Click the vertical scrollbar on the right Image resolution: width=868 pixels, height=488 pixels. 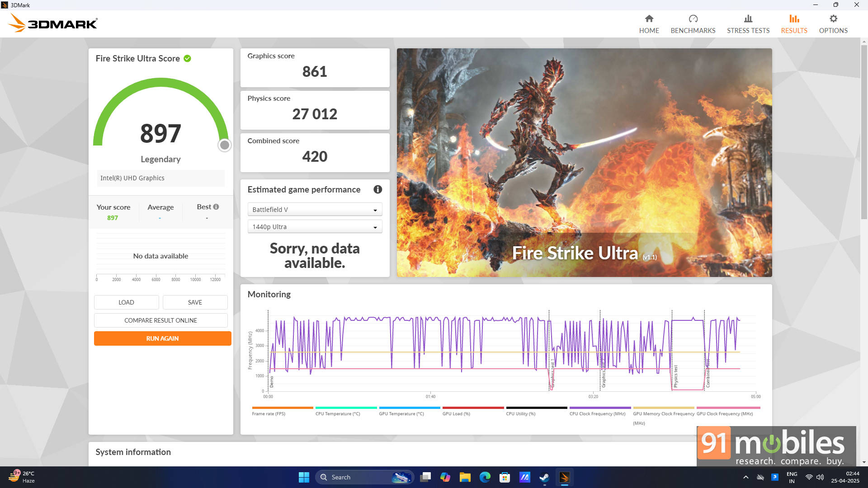tap(864, 131)
